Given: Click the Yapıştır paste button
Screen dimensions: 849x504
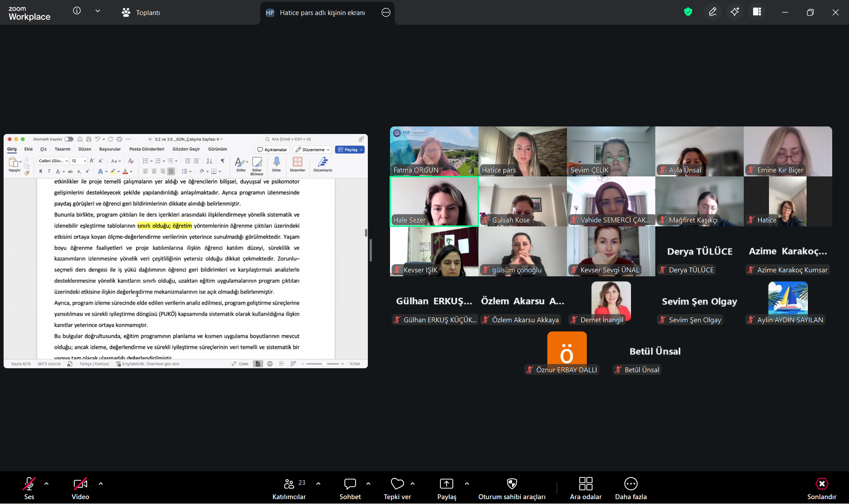Looking at the screenshot, I should tap(14, 164).
